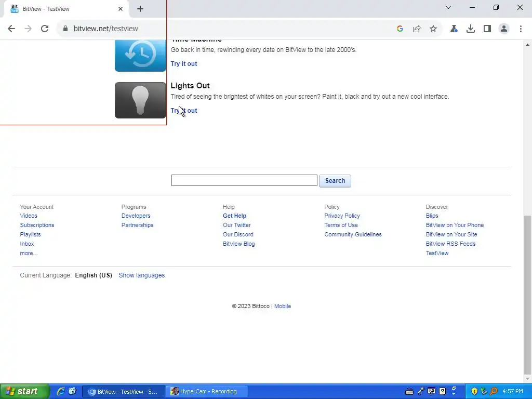This screenshot has height=399, width=532.
Task: Bookmark this page with the star icon
Action: click(433, 29)
